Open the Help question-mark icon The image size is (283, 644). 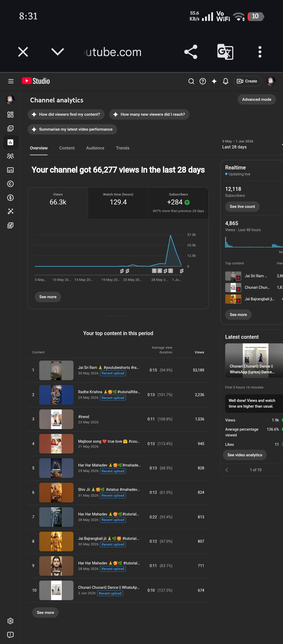coord(203,81)
